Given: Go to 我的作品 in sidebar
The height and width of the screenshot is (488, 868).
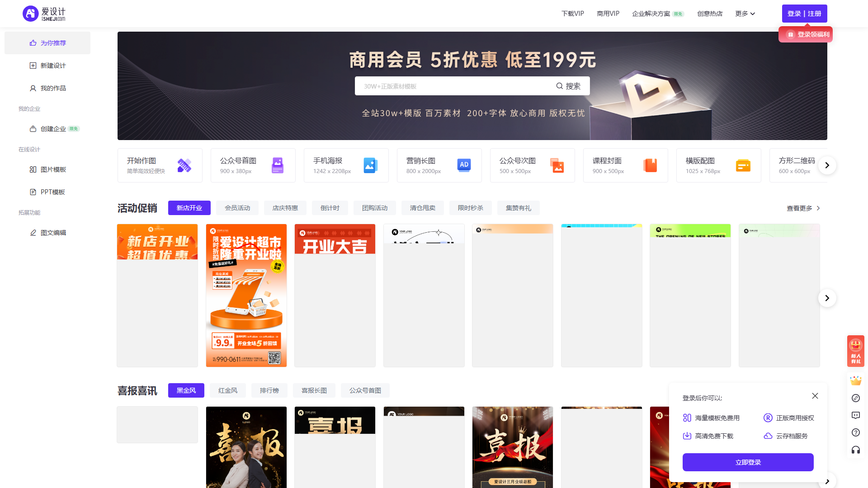Looking at the screenshot, I should pos(47,88).
